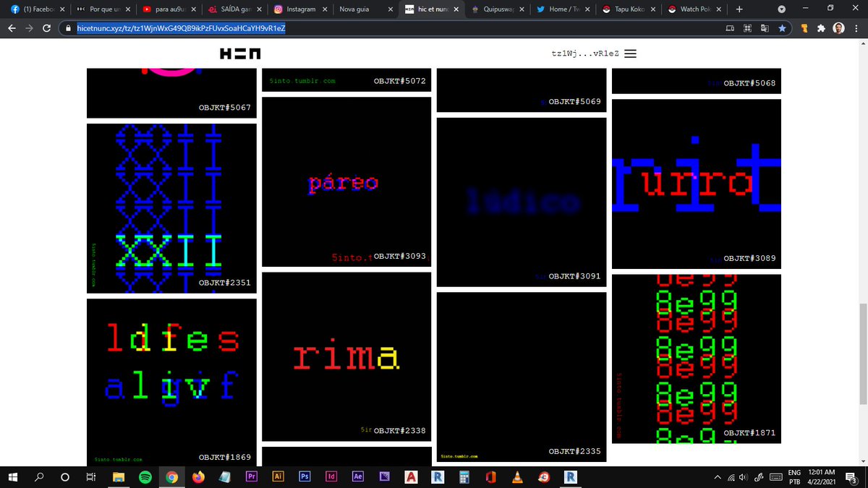
Task: Open the notification center icon
Action: (851, 477)
